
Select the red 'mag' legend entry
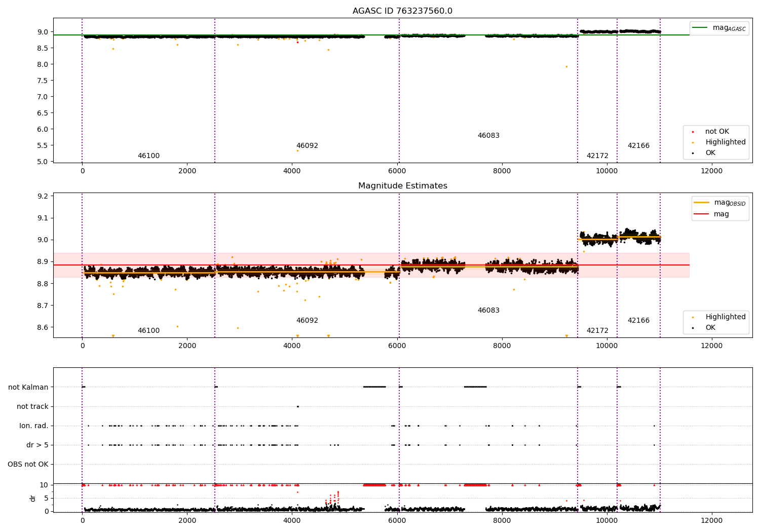pyautogui.click(x=712, y=214)
